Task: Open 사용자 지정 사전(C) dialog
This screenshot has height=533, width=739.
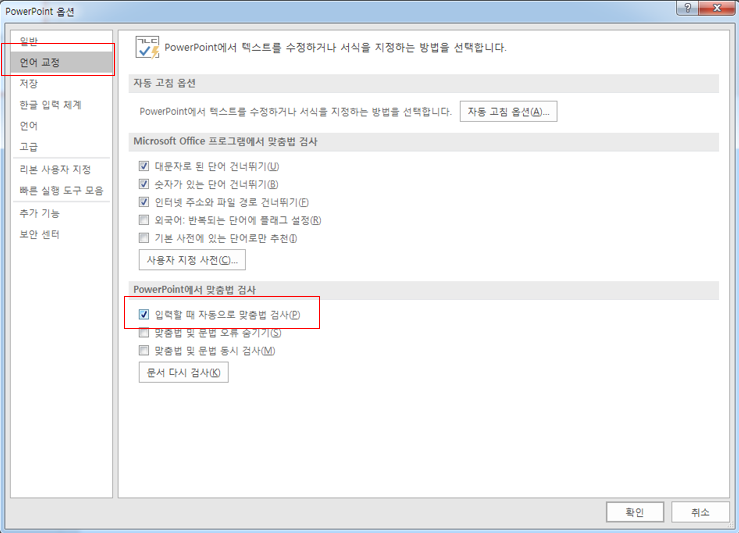Action: (192, 260)
